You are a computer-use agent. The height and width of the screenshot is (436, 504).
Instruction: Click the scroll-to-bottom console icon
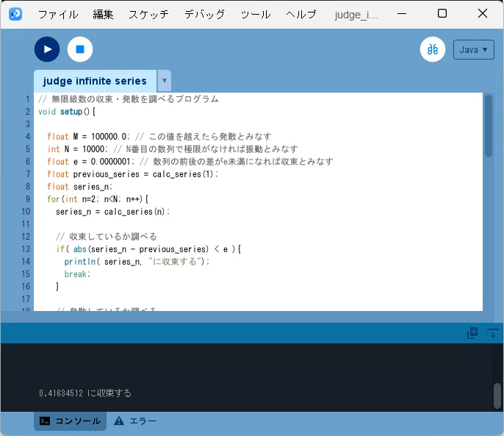pos(492,333)
